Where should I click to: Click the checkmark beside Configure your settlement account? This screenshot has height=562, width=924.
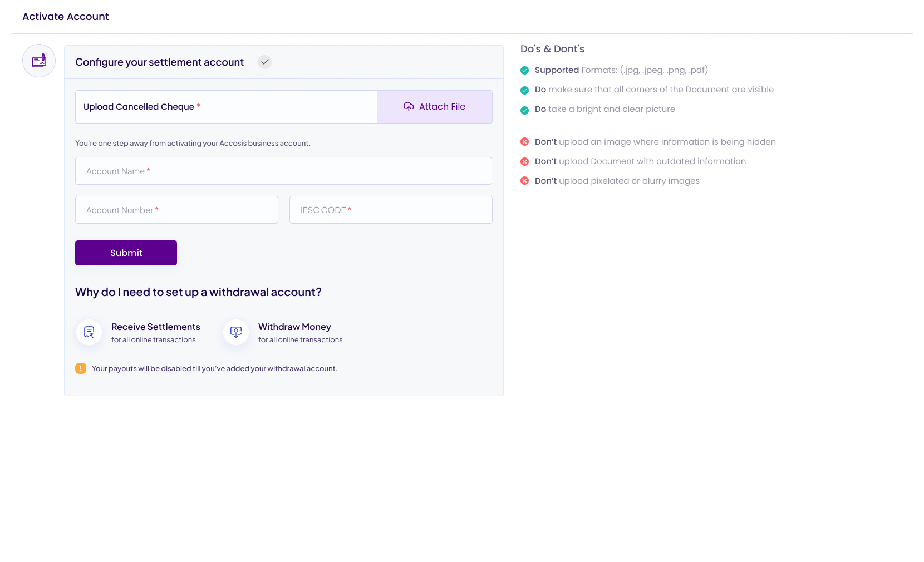tap(265, 62)
